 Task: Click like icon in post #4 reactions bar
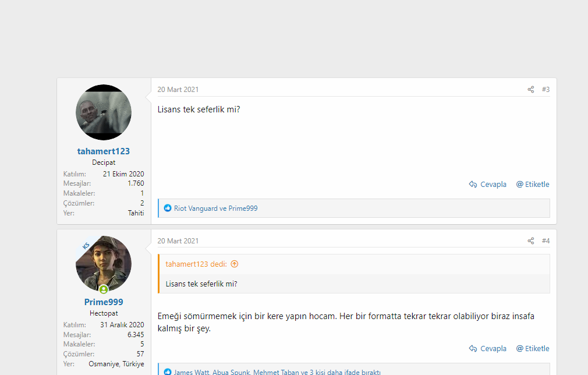coord(168,372)
